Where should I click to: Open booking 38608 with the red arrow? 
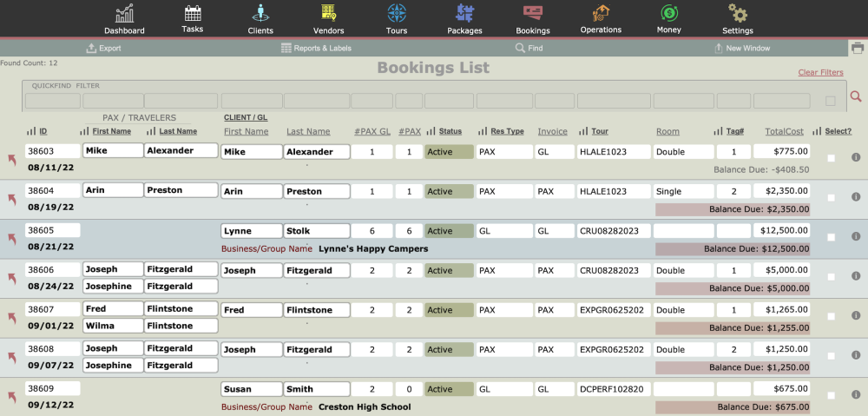pyautogui.click(x=11, y=358)
